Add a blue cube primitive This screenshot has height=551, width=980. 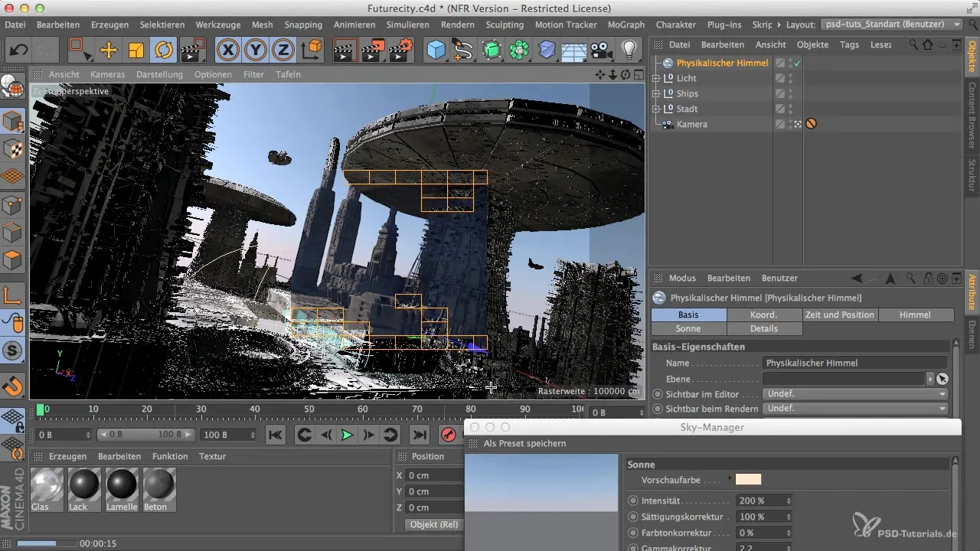tap(436, 51)
